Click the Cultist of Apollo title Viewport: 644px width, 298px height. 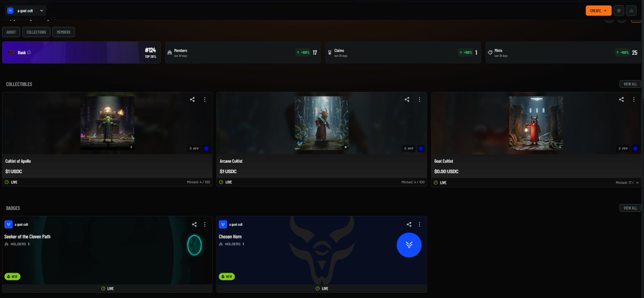(x=18, y=161)
